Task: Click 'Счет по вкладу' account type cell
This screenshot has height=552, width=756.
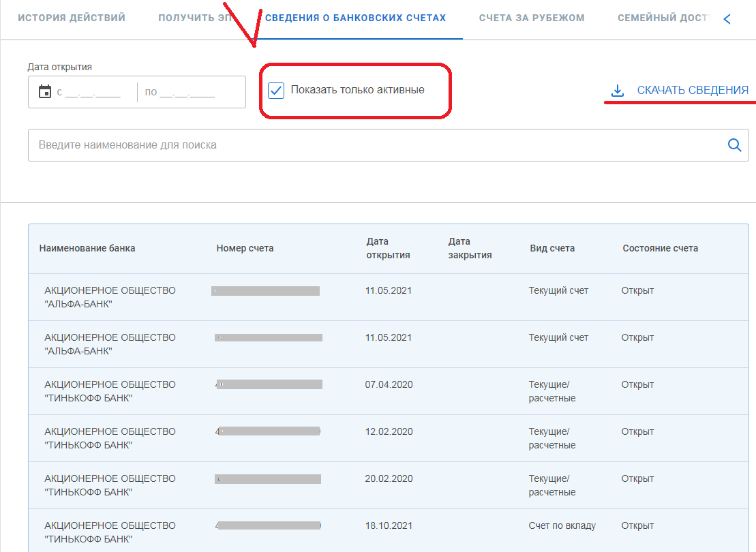Action: (562, 525)
